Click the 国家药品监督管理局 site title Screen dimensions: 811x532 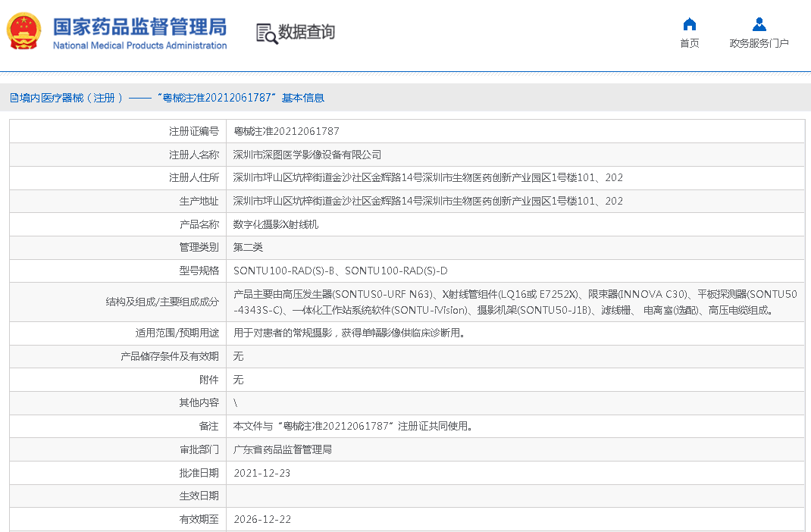[x=139, y=27]
